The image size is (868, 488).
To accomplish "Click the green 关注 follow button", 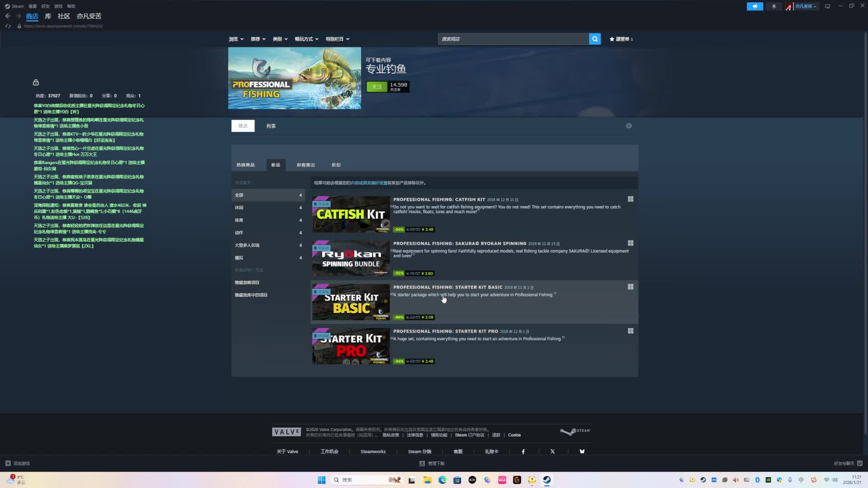I will (x=377, y=87).
